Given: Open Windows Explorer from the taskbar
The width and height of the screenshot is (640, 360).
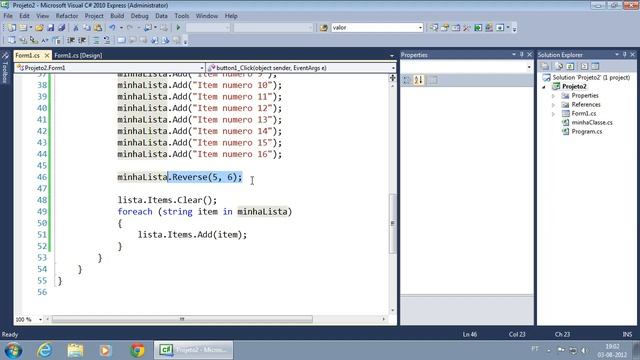Looking at the screenshot, I should [75, 350].
